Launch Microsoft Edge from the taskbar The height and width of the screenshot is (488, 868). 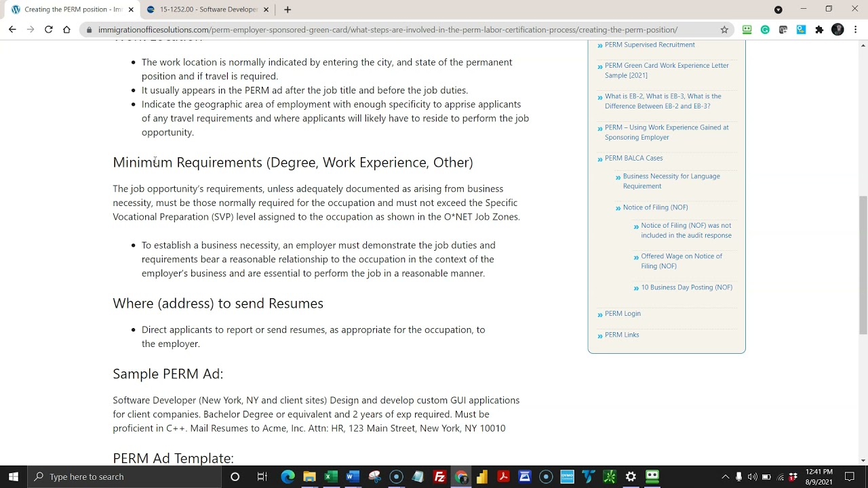[x=288, y=476]
